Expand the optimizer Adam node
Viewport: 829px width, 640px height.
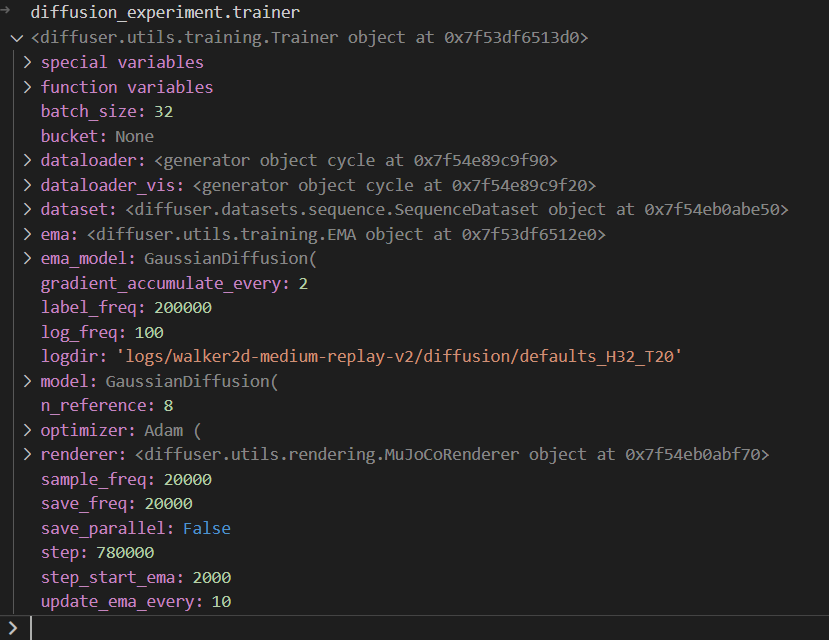tap(27, 430)
